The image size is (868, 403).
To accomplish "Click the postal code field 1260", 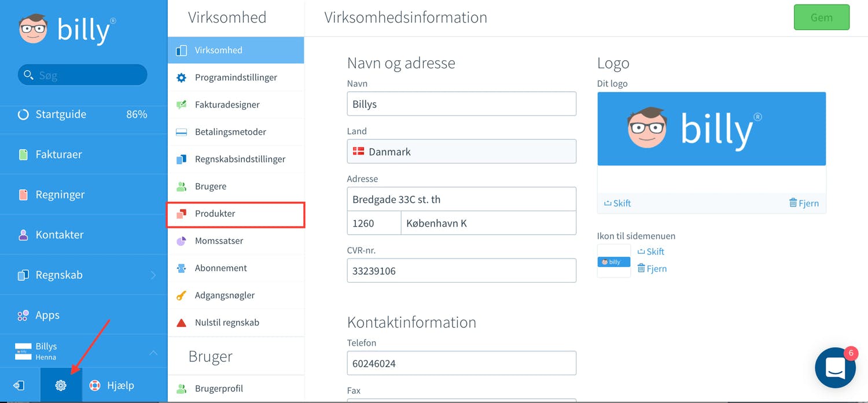I will [x=374, y=223].
